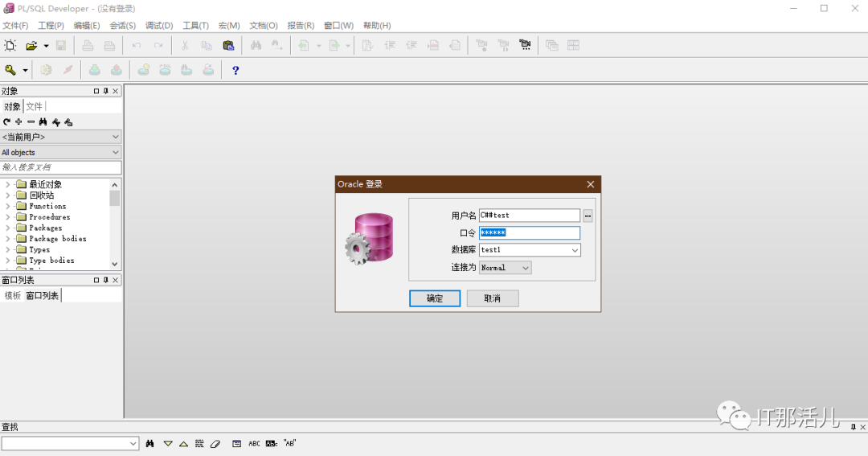
Task: Switch to the 文件 tab
Action: 35,106
